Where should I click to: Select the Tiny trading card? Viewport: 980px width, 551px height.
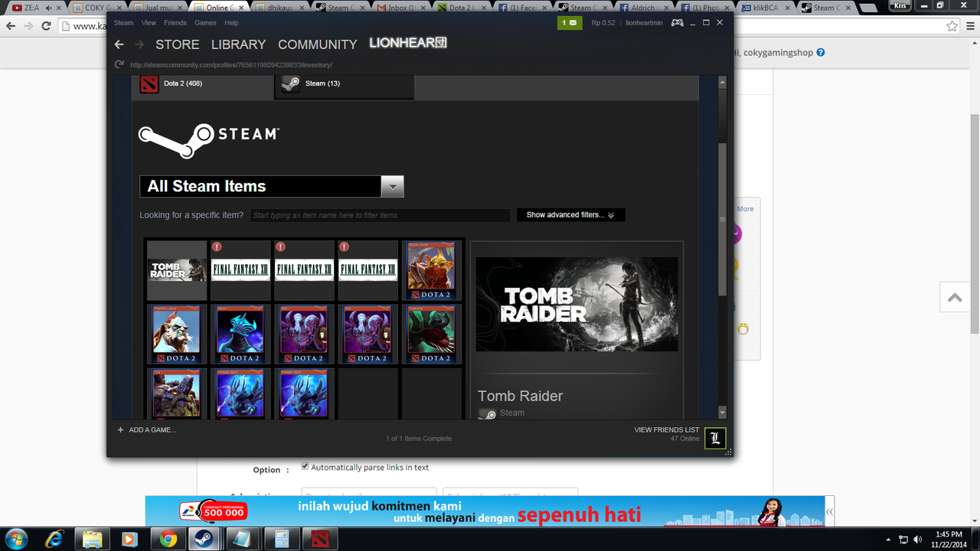177,393
